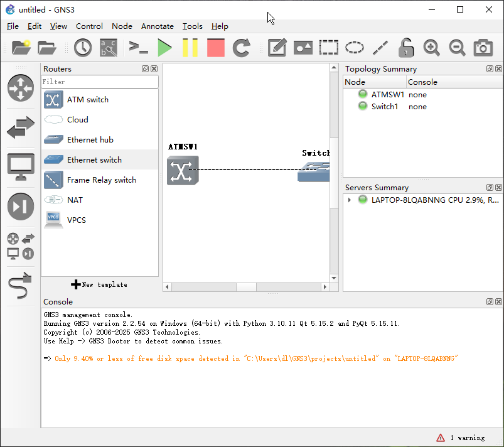504x447 pixels.
Task: Select Ethernet switch in device list
Action: pos(100,160)
